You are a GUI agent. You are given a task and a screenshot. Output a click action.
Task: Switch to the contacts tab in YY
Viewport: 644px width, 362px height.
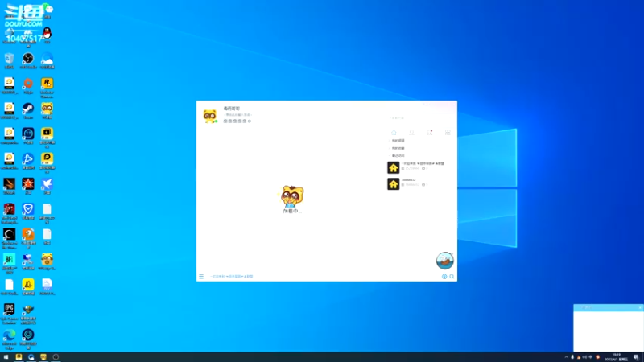click(411, 133)
